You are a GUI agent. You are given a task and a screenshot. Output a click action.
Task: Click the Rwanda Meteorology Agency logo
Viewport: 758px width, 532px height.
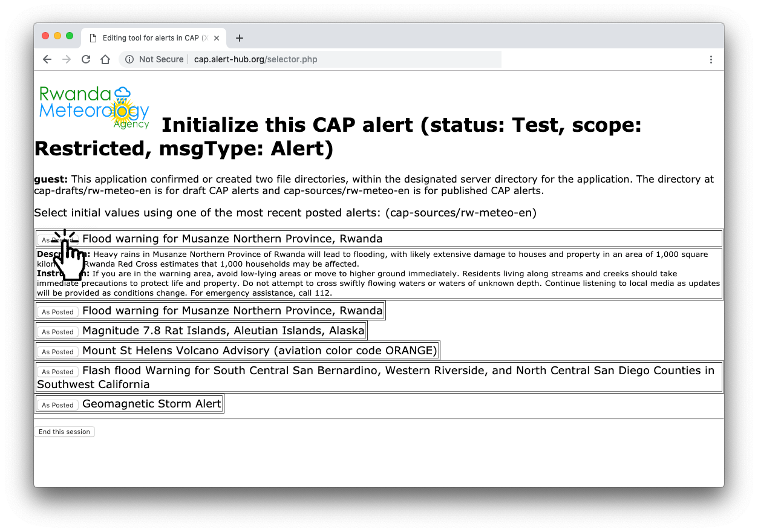94,108
